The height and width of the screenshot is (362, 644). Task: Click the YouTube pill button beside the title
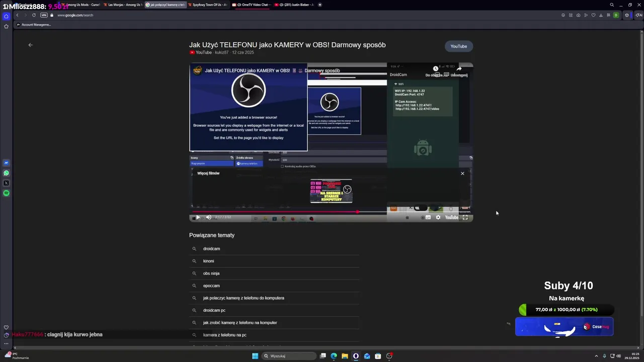click(x=458, y=46)
